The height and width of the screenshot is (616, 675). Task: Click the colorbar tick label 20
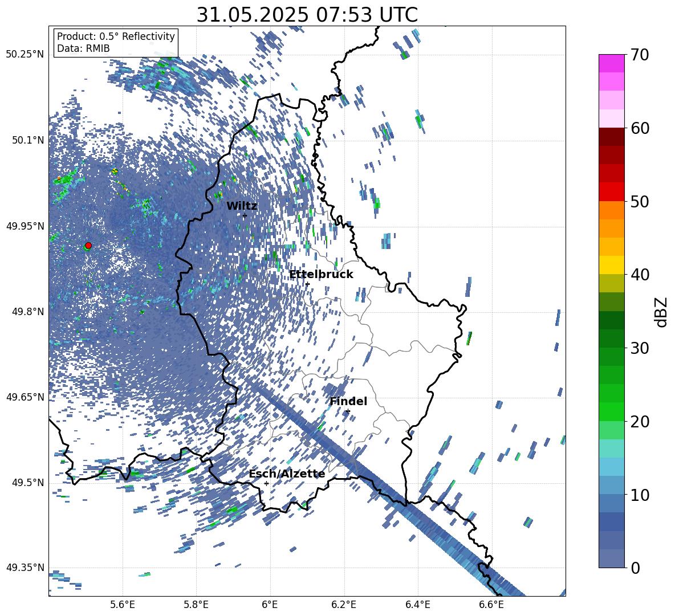[x=640, y=422]
